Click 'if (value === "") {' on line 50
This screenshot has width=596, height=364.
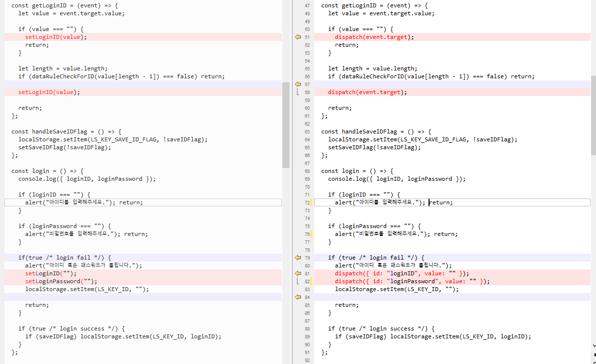click(x=361, y=29)
